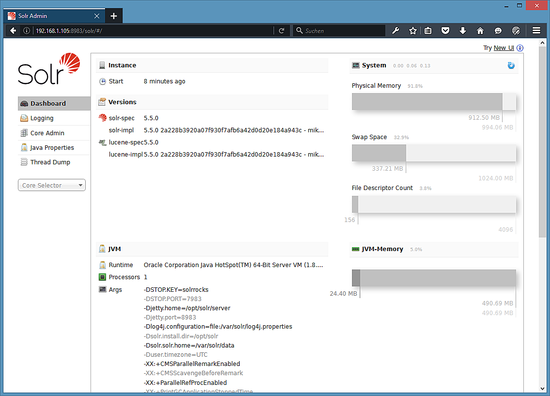The image size is (550, 396).
Task: Click the site information icon in address bar
Action: 26,31
